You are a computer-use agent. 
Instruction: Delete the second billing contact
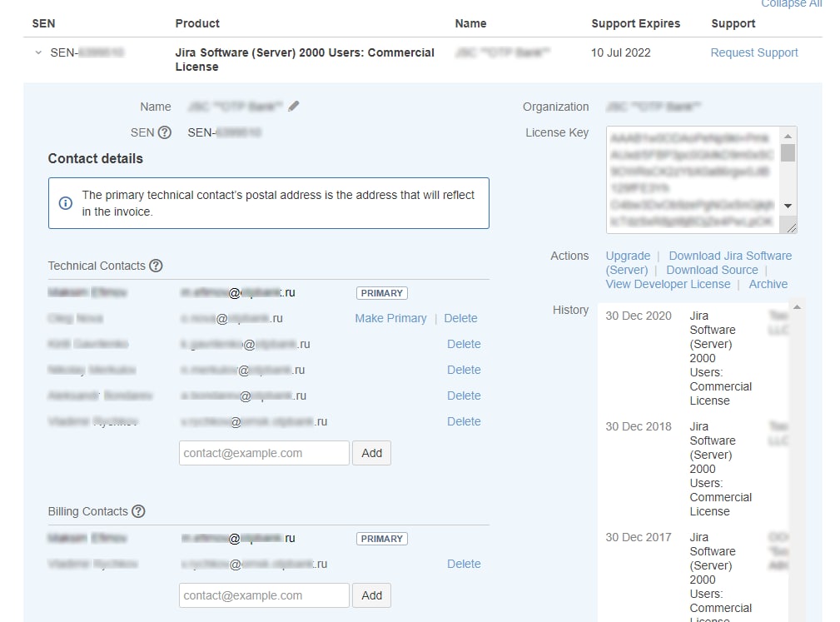coord(464,564)
